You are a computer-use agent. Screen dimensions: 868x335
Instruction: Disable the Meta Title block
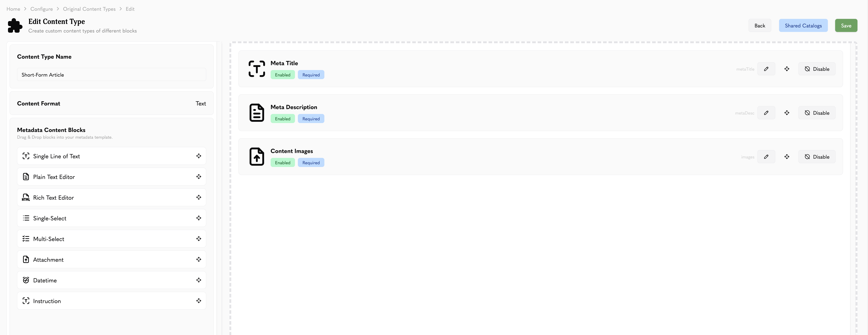[817, 69]
